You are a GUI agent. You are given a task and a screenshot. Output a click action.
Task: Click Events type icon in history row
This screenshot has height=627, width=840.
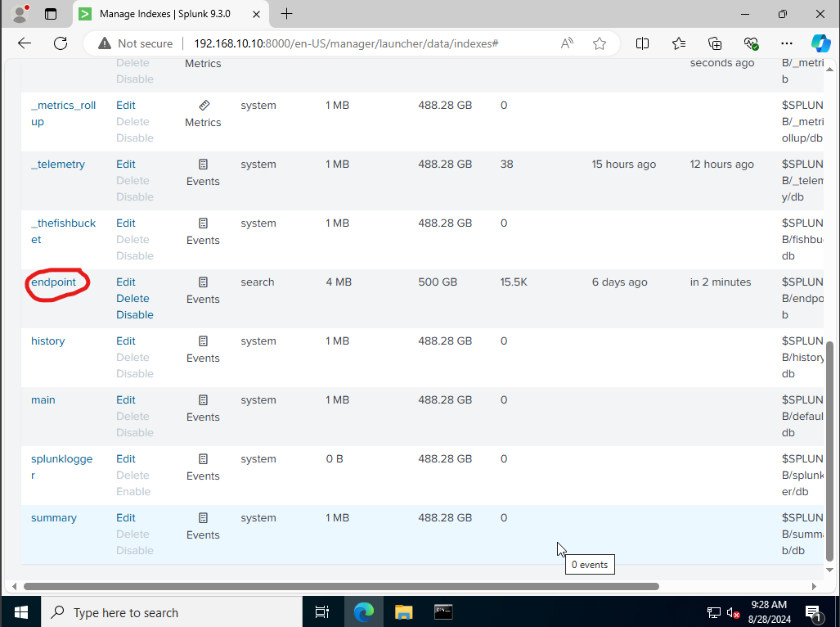pyautogui.click(x=203, y=341)
